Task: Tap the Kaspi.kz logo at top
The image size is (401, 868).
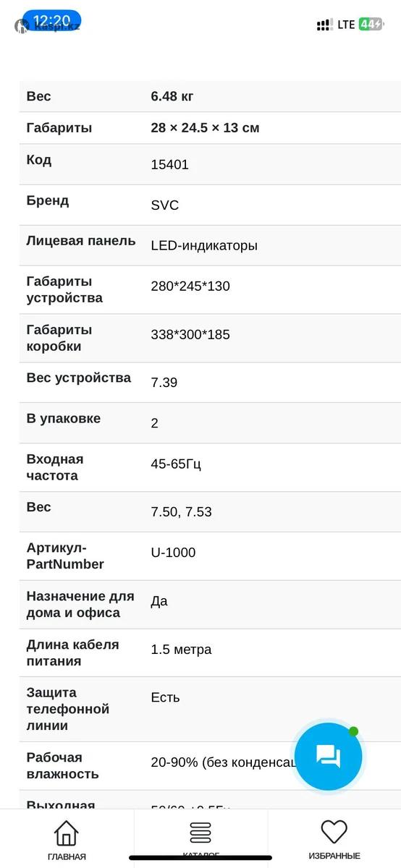Action: [48, 26]
